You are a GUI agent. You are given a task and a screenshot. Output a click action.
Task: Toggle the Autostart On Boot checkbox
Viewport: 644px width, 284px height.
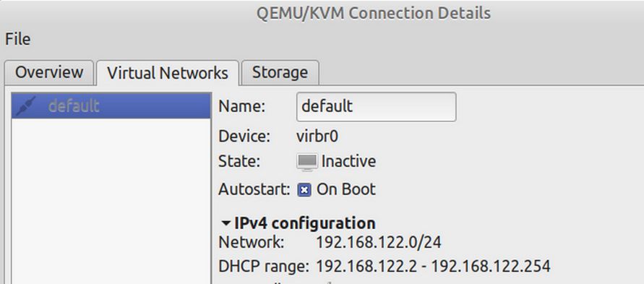tap(304, 190)
